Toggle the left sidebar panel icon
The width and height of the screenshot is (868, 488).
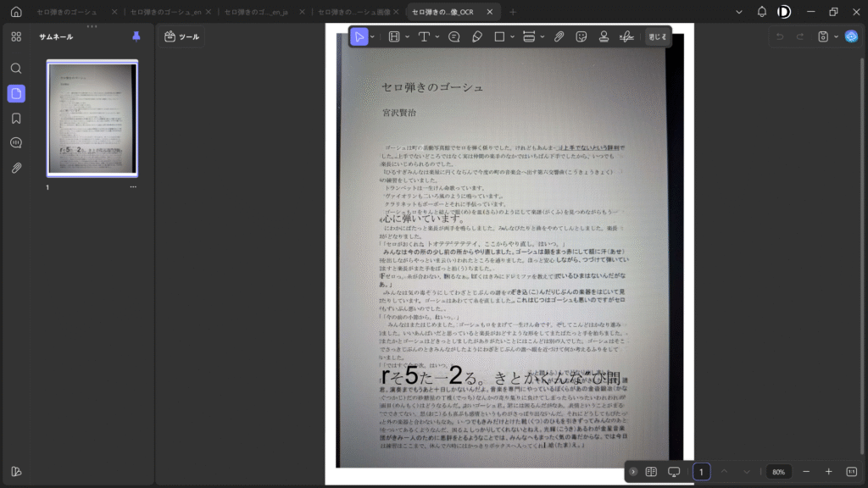pos(16,471)
